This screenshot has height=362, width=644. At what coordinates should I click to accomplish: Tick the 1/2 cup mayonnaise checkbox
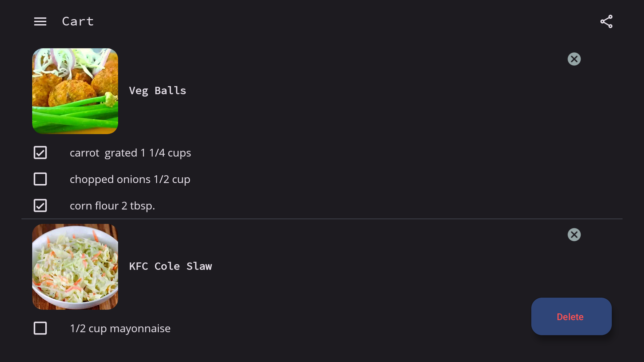40,328
